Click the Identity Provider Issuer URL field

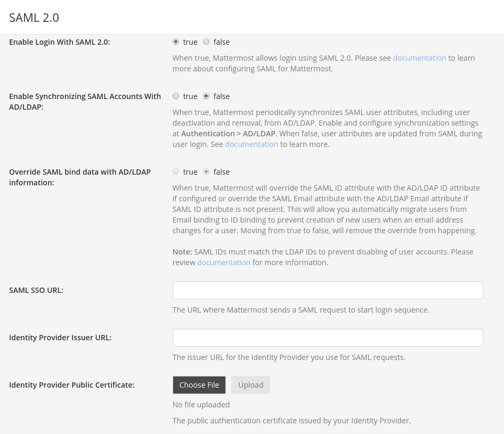(x=327, y=338)
